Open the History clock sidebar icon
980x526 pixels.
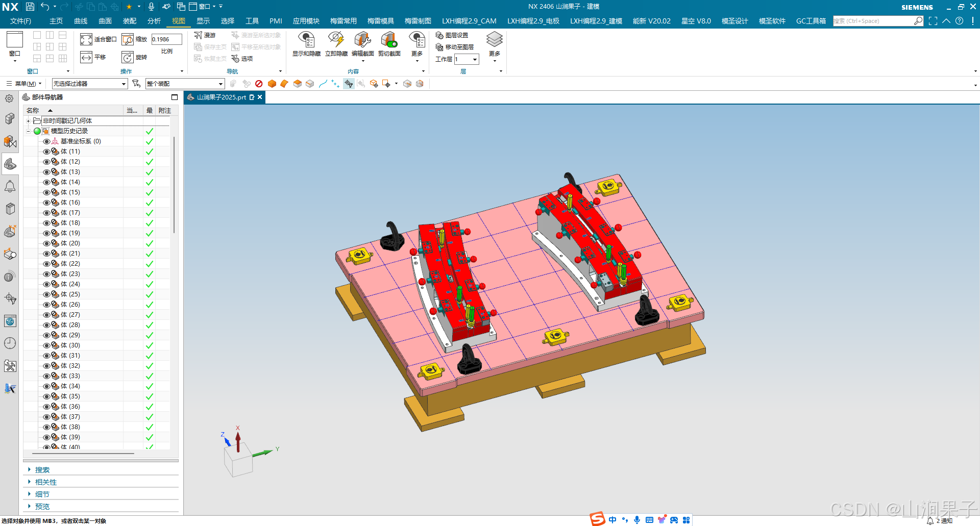click(10, 343)
